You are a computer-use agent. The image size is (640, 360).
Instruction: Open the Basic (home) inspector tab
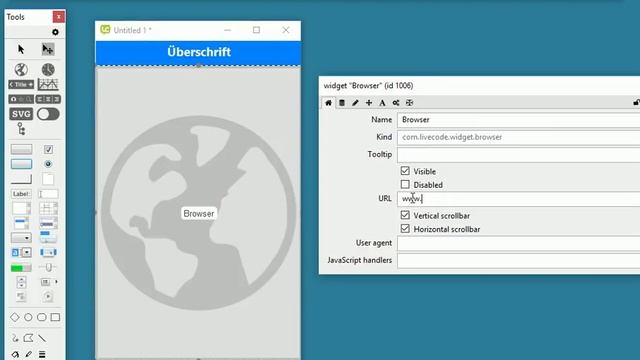(x=328, y=103)
